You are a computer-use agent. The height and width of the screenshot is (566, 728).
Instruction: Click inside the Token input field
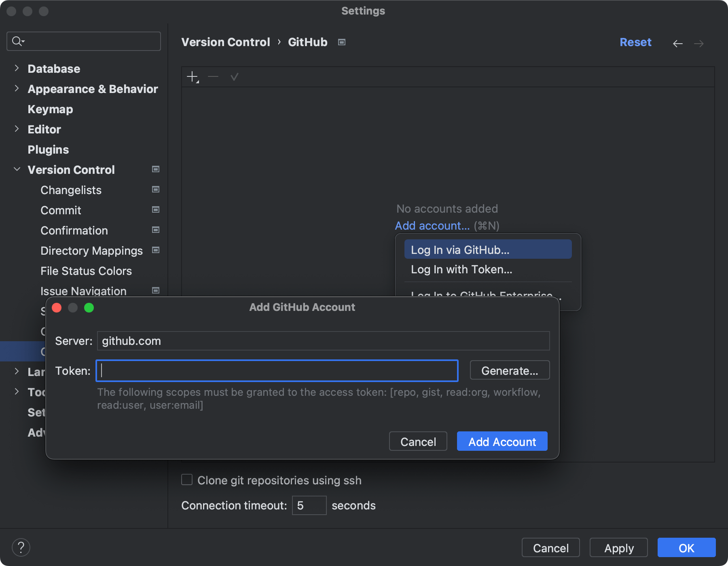pos(277,370)
